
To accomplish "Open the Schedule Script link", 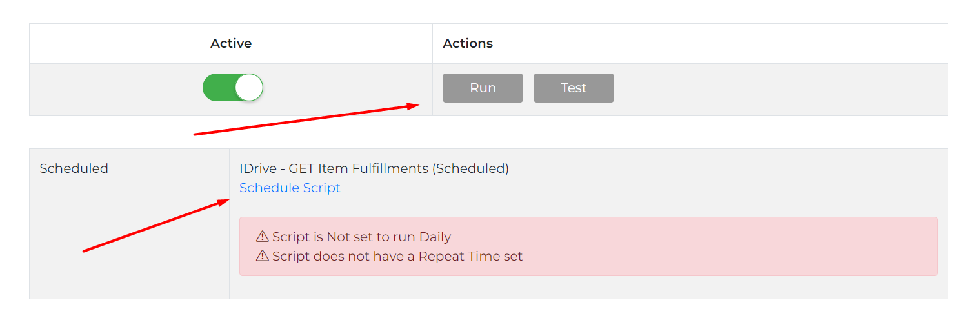I will [x=290, y=188].
